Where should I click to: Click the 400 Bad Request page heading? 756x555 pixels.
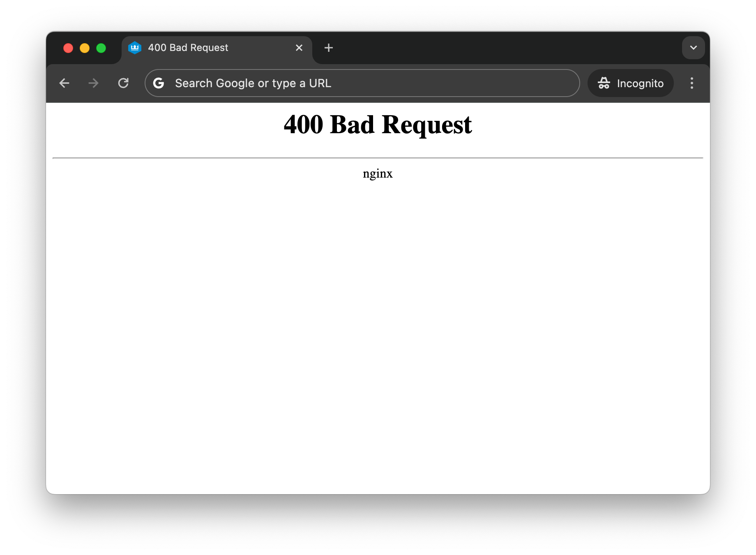tap(378, 125)
